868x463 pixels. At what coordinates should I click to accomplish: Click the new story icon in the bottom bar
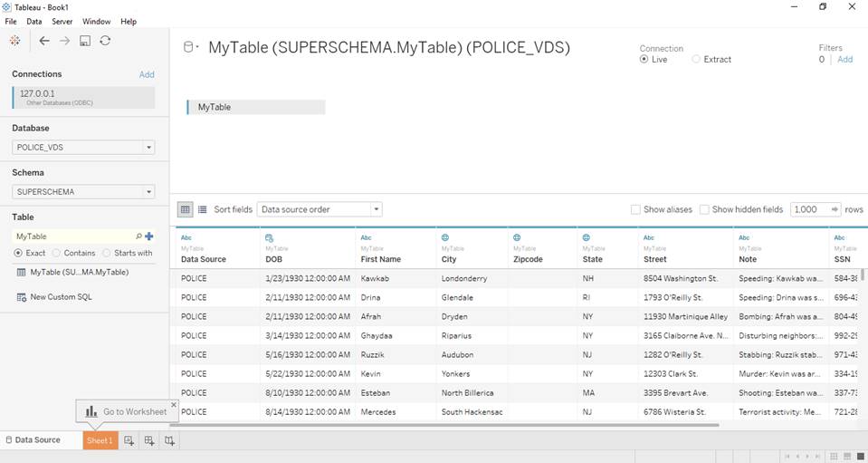(x=169, y=440)
